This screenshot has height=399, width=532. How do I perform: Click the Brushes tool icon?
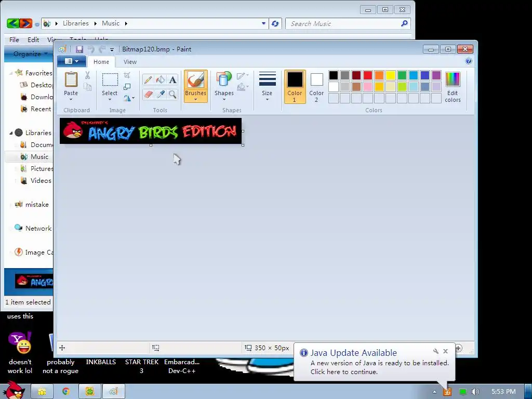(x=195, y=79)
